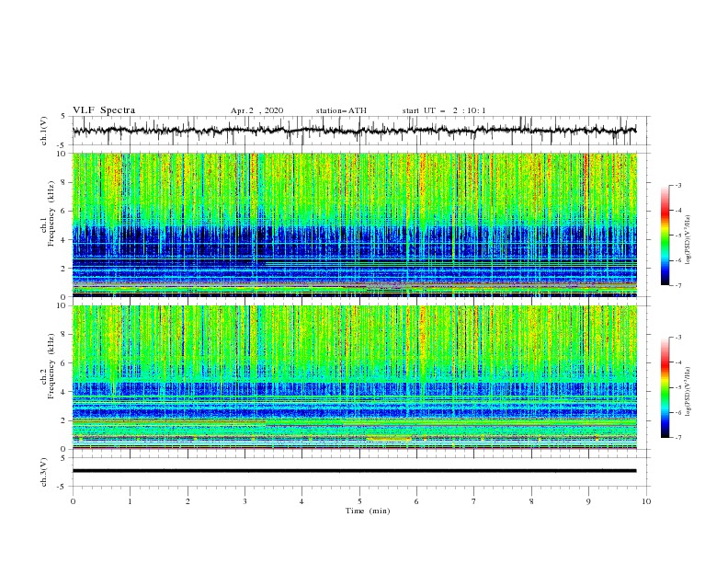Screen dimensions: 728x563
Task: Click the time axis tick label "7"
Action: click(474, 501)
